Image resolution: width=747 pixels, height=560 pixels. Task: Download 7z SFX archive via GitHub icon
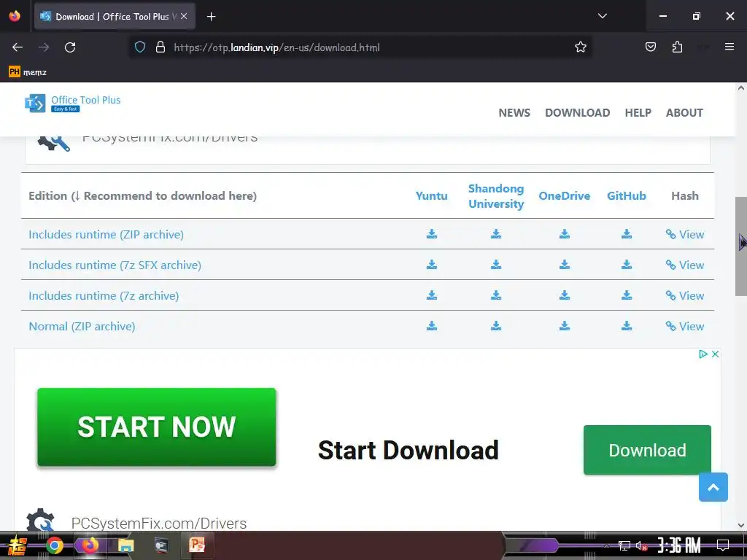click(x=627, y=264)
